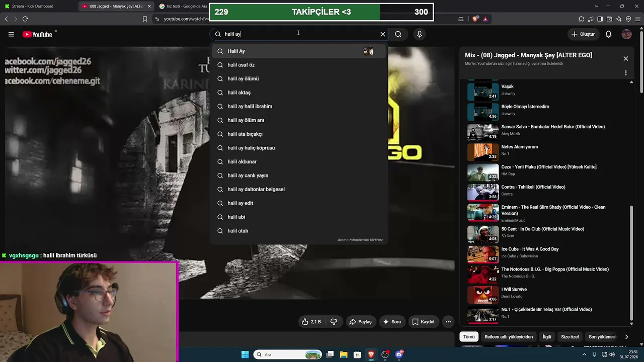The image size is (644, 362).
Task: Dislike the video with thumbs-down button
Action: pos(333,322)
